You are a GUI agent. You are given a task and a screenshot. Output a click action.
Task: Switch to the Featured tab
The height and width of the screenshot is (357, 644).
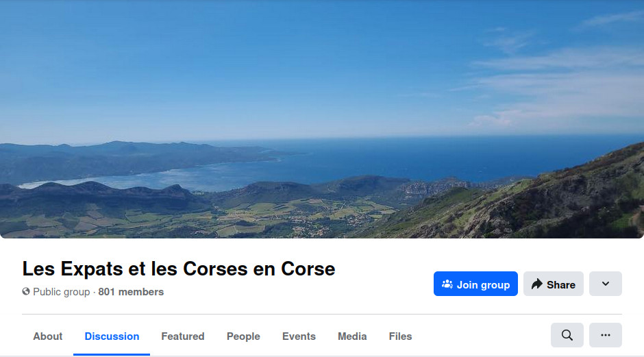(183, 336)
